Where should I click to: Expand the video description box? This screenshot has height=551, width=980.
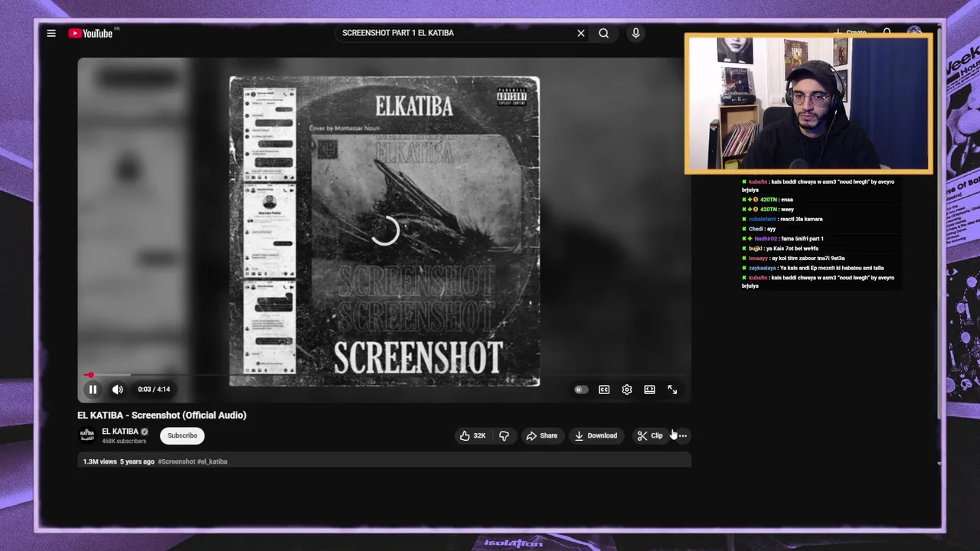pyautogui.click(x=384, y=461)
